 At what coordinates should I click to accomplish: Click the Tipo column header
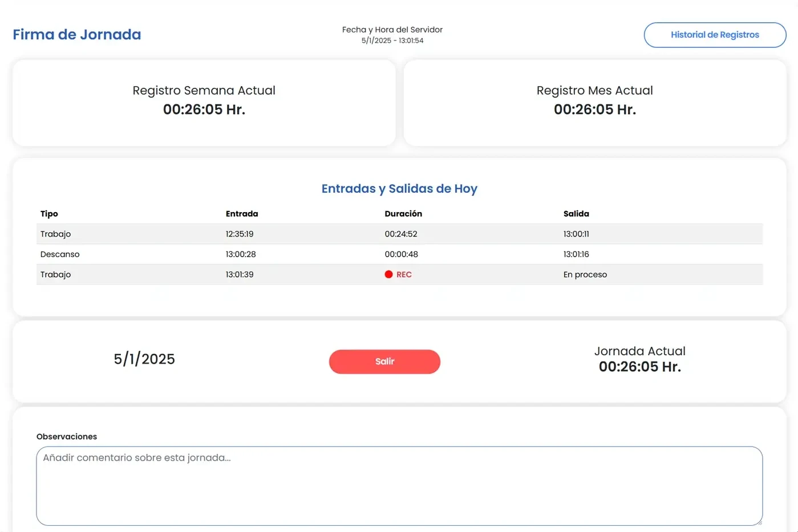click(49, 213)
